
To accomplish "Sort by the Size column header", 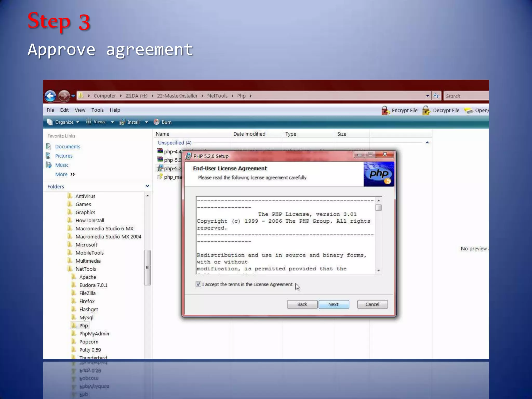I will (x=352, y=134).
